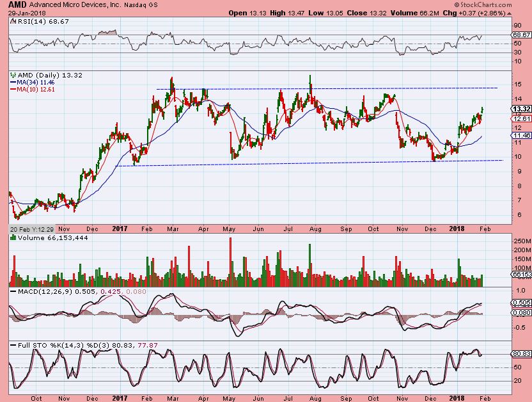532x402 pixels.
Task: Open the StockCharts.com copyright link
Action: [483, 4]
